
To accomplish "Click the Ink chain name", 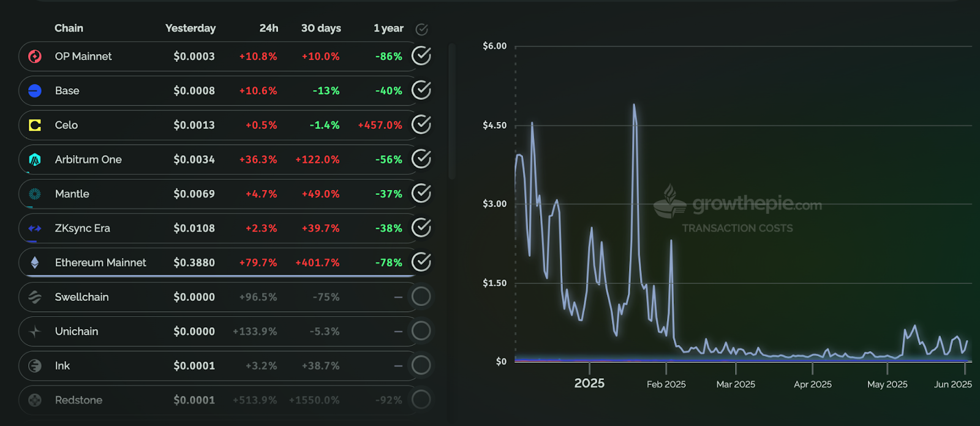I will (62, 365).
